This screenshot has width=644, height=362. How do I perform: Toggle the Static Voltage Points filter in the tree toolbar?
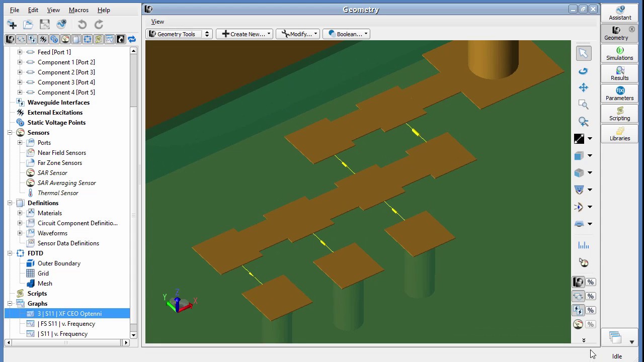pyautogui.click(x=54, y=39)
